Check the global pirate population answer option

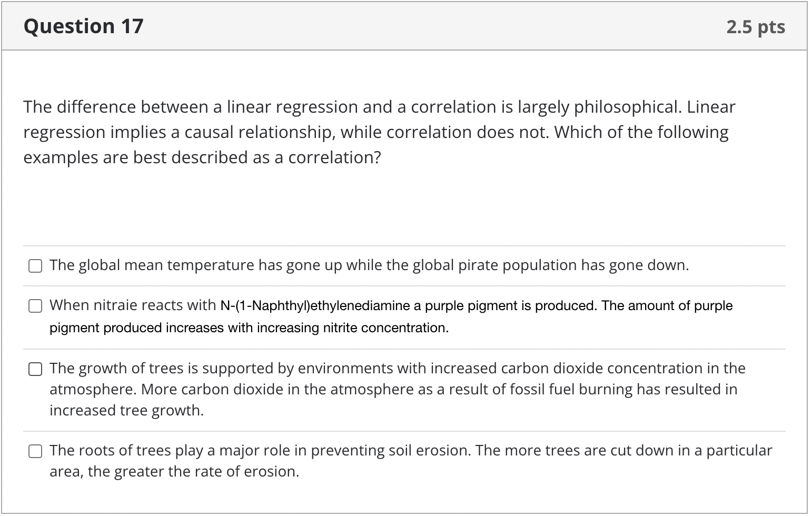pos(35,266)
